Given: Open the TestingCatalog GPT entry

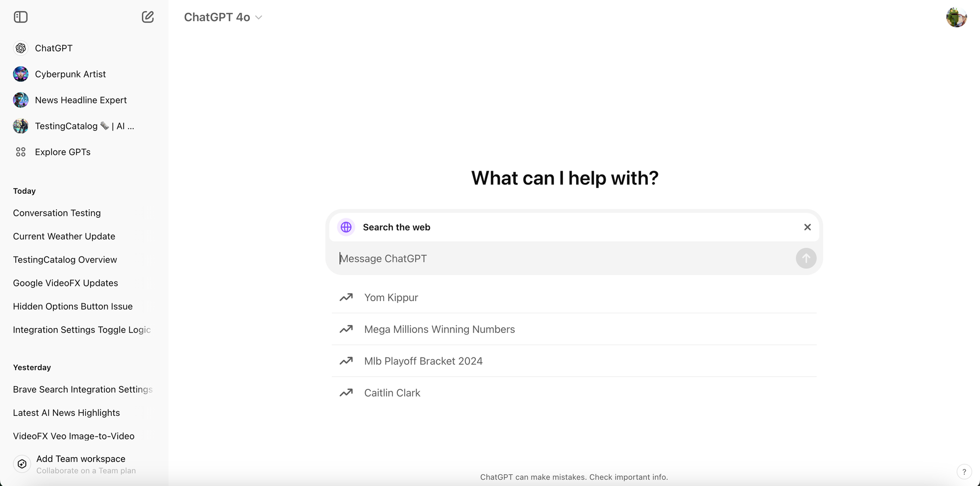Looking at the screenshot, I should 84,126.
